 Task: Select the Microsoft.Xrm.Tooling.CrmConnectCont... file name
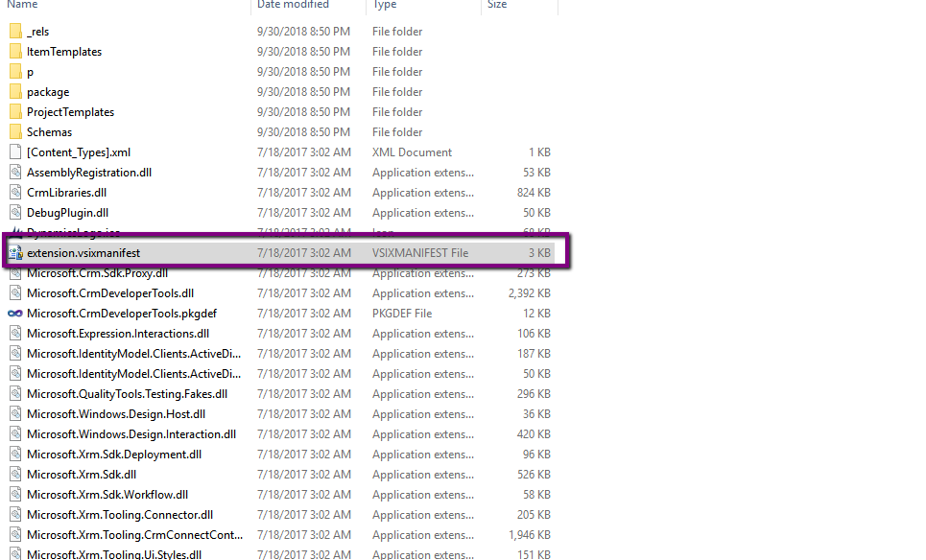(x=134, y=535)
